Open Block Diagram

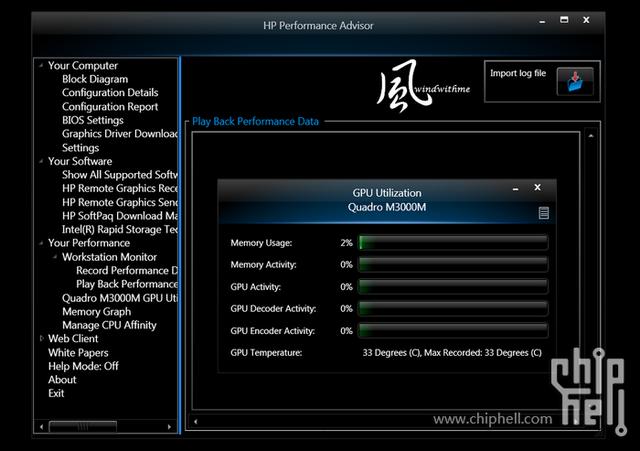pos(95,79)
